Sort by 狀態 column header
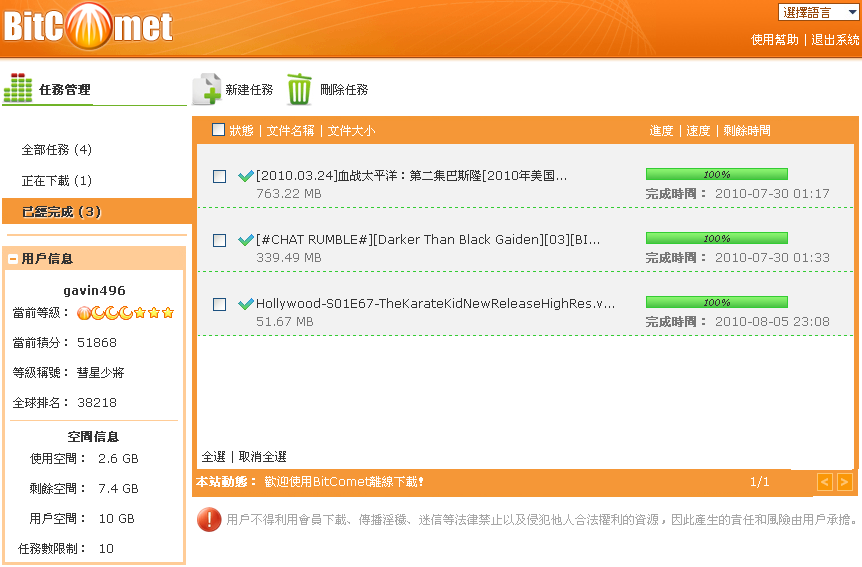The width and height of the screenshot is (862, 567). tap(241, 131)
